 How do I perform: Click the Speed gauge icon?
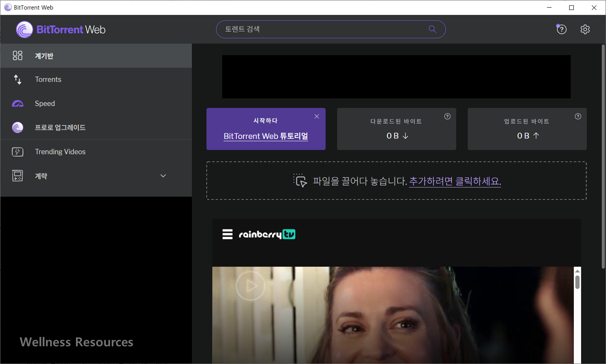tap(17, 104)
